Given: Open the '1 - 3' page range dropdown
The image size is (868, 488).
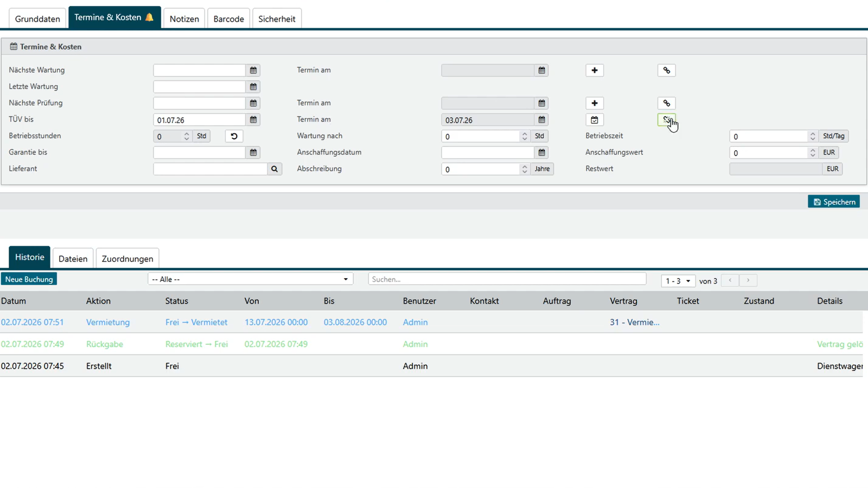Looking at the screenshot, I should (x=678, y=281).
